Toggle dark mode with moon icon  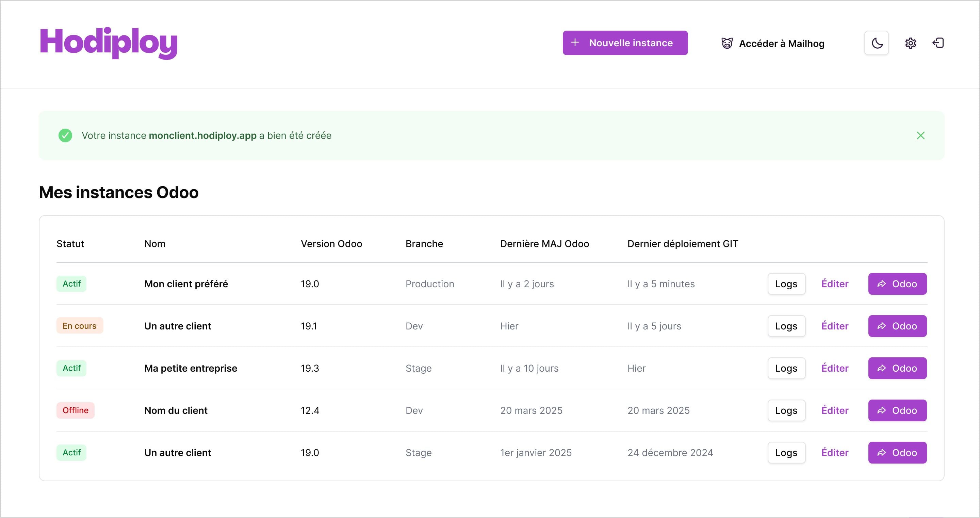coord(877,43)
